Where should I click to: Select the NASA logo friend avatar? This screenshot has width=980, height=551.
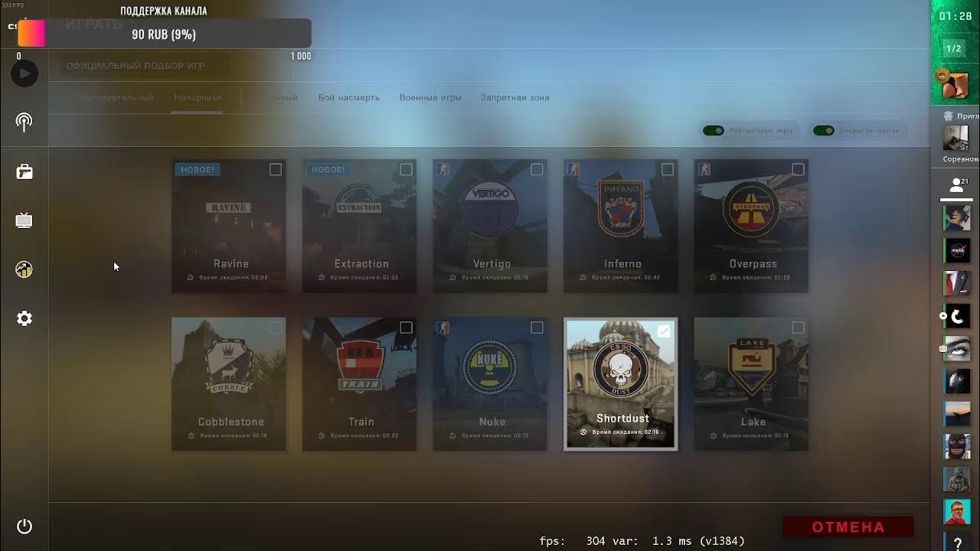click(957, 250)
